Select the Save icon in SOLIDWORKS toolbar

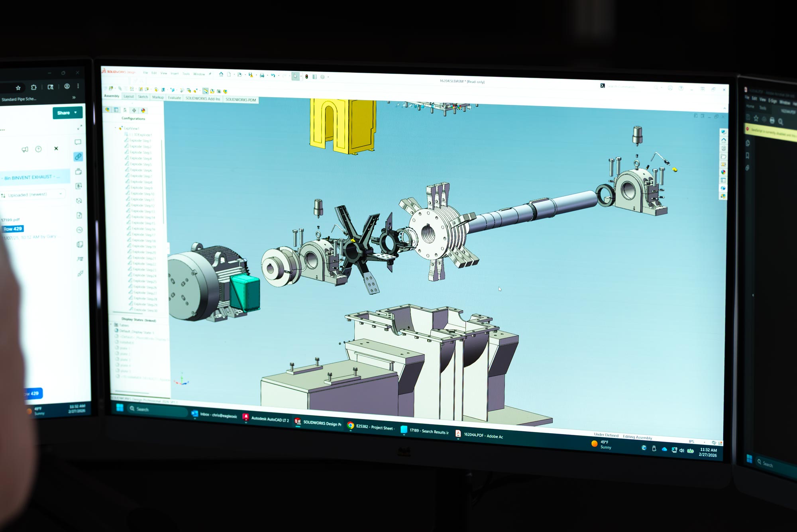(x=250, y=75)
